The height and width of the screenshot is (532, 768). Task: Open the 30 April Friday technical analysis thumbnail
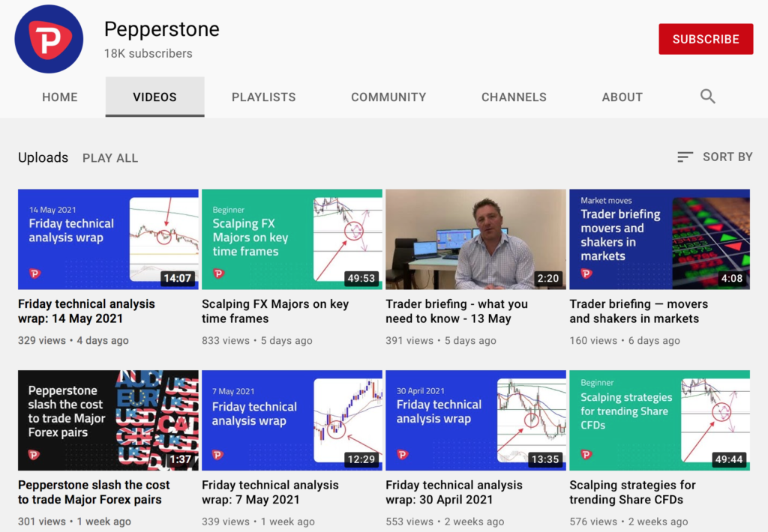coord(475,420)
